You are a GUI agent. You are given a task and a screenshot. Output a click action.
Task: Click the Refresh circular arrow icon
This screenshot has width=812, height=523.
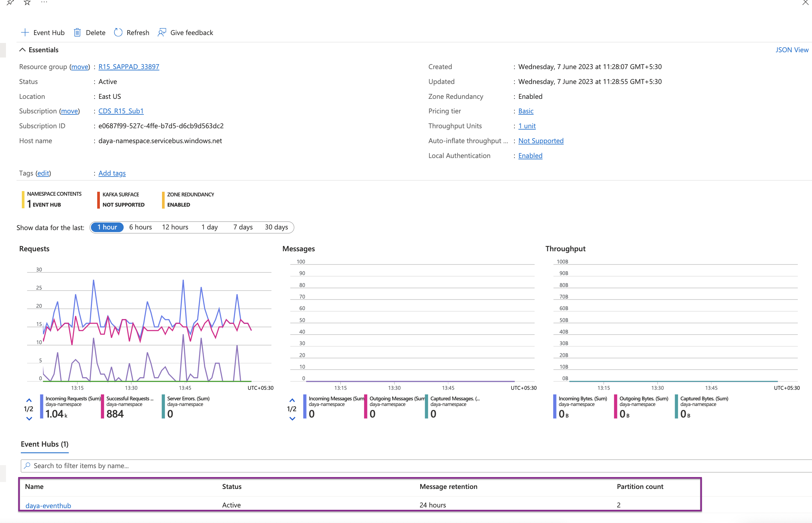118,33
